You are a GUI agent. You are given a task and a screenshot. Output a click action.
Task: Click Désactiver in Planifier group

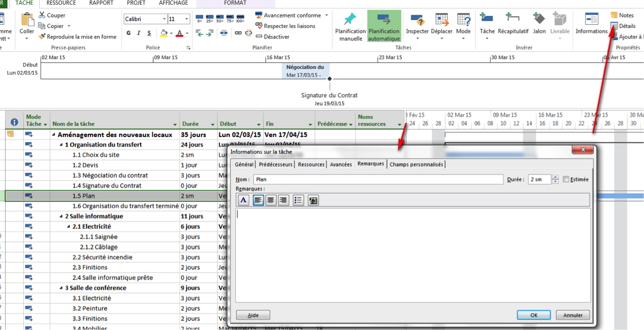pyautogui.click(x=272, y=36)
